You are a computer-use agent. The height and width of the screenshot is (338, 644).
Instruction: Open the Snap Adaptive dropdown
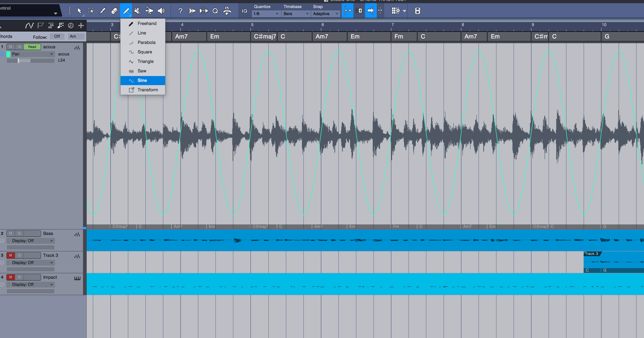[x=325, y=14]
